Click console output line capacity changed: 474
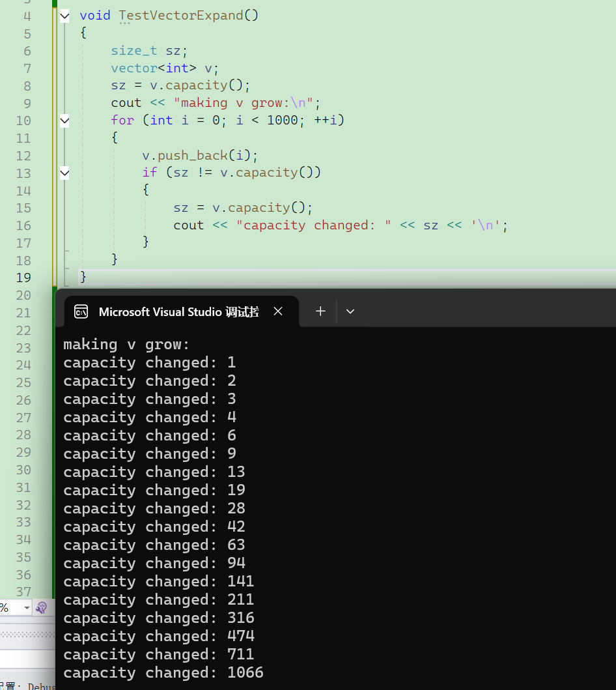The height and width of the screenshot is (690, 616). (158, 636)
